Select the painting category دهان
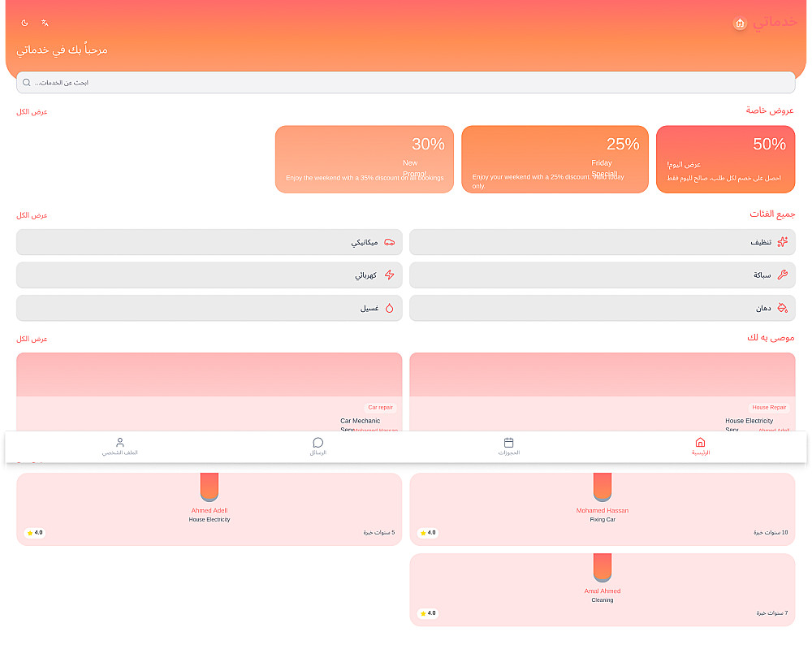This screenshot has width=812, height=671. (x=603, y=308)
